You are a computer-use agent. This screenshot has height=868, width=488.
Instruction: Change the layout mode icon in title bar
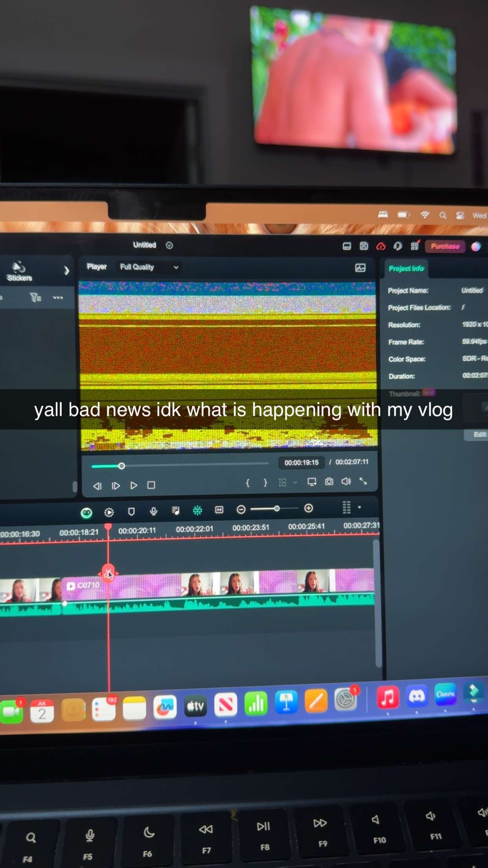[x=347, y=246]
